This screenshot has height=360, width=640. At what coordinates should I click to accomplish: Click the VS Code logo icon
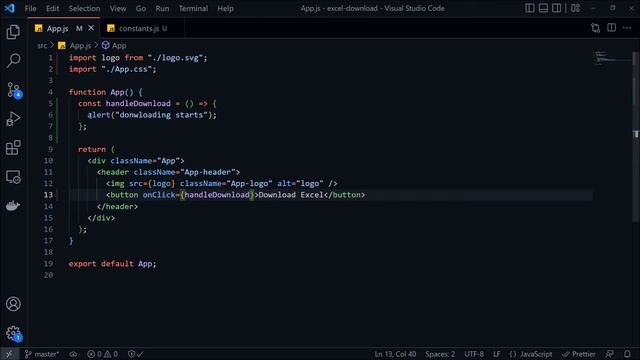(9, 8)
